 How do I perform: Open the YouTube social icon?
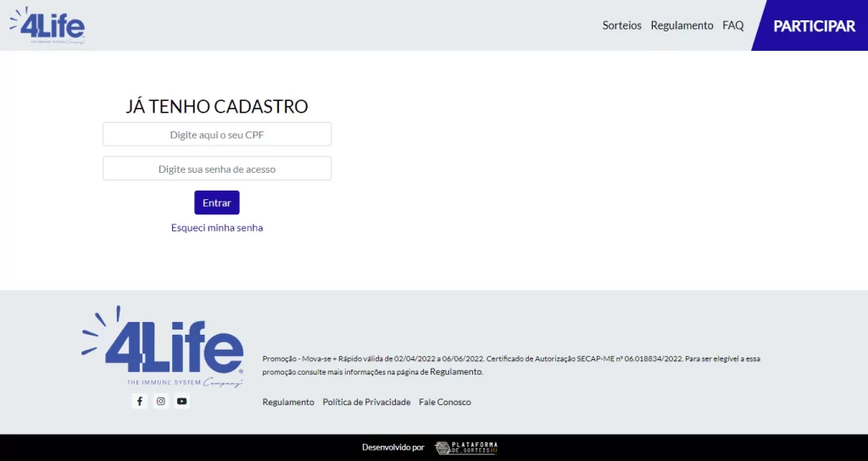tap(181, 401)
